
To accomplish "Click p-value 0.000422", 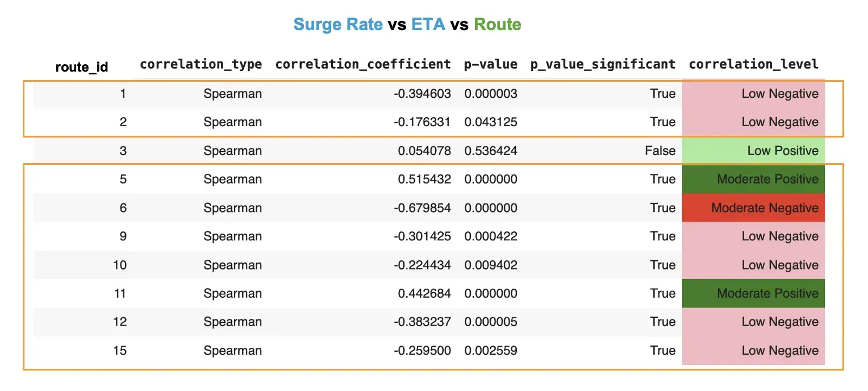I will [x=491, y=236].
